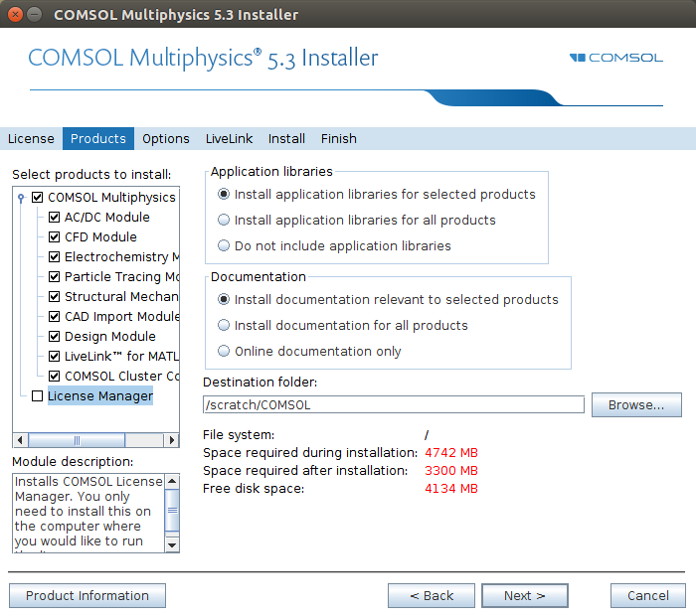
Task: Click the module description scroll down arrow
Action: (x=172, y=543)
